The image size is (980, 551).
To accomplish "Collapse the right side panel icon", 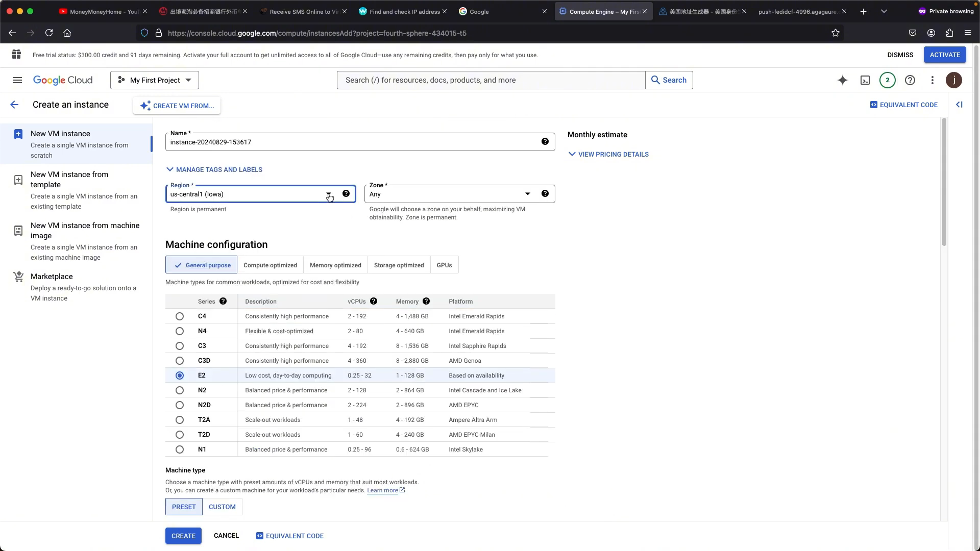I will click(959, 105).
